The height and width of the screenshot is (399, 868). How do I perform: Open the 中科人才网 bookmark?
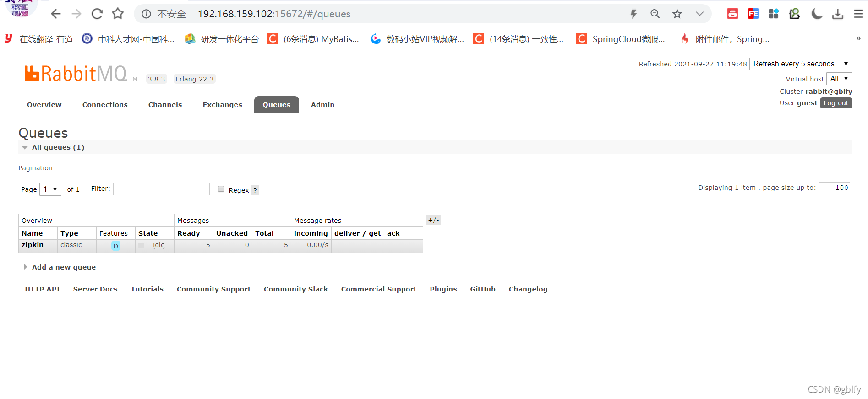pyautogui.click(x=128, y=39)
